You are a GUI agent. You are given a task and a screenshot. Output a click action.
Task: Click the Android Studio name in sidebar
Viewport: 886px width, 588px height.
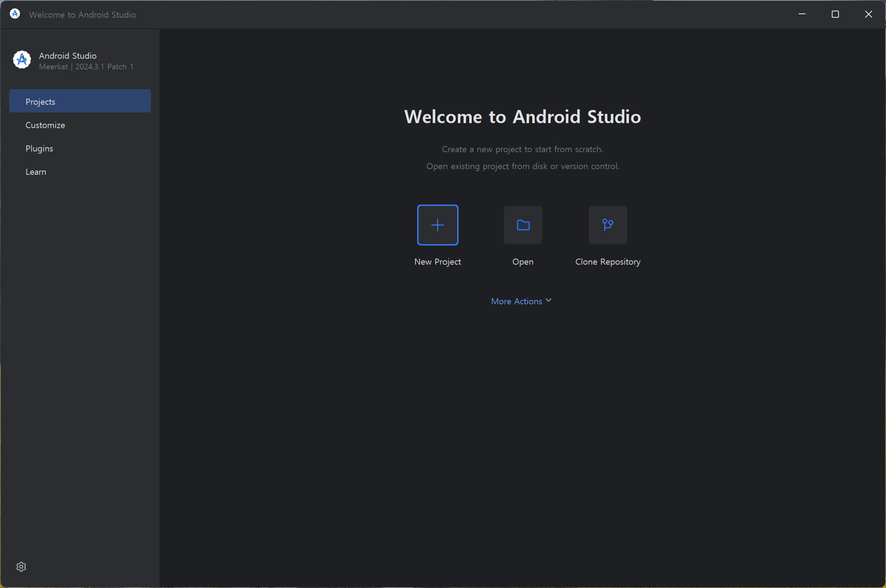(68, 55)
